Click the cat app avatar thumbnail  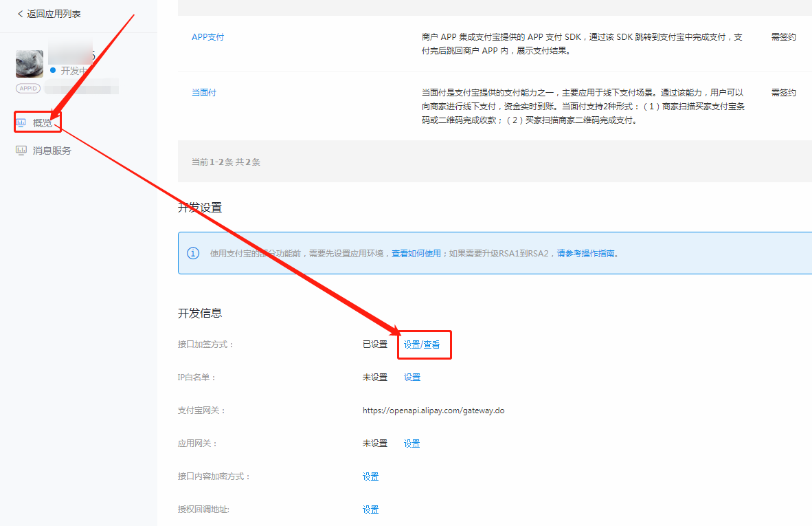pos(30,64)
